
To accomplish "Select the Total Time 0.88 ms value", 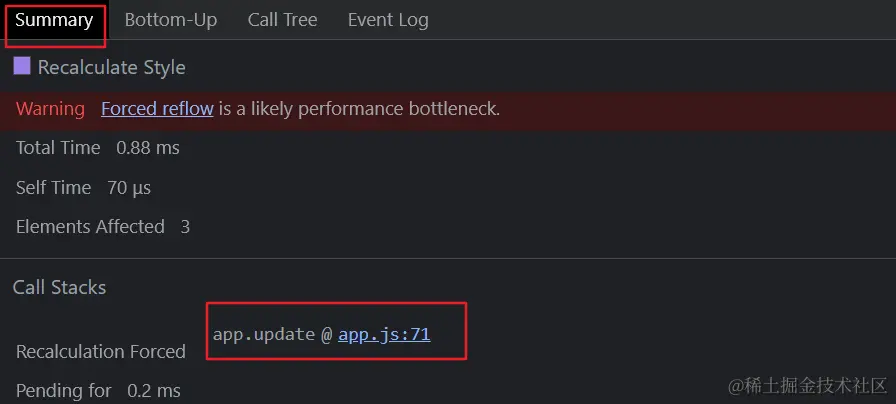I will [x=148, y=148].
